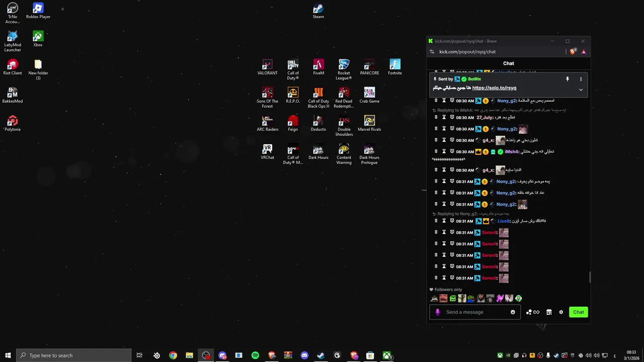Open Microsoft Store from the taskbar
Screen dimensions: 644x362
[370, 355]
